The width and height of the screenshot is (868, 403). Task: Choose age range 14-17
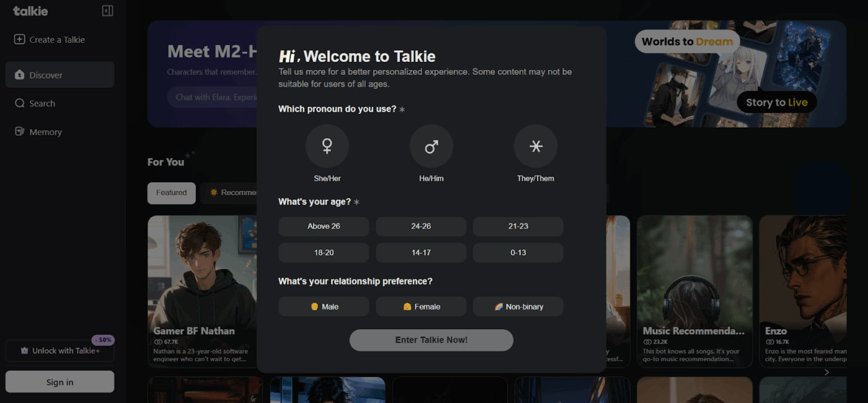[421, 252]
